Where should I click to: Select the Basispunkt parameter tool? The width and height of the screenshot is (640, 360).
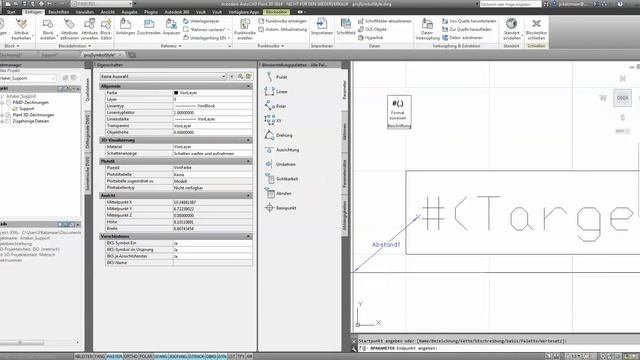click(280, 208)
